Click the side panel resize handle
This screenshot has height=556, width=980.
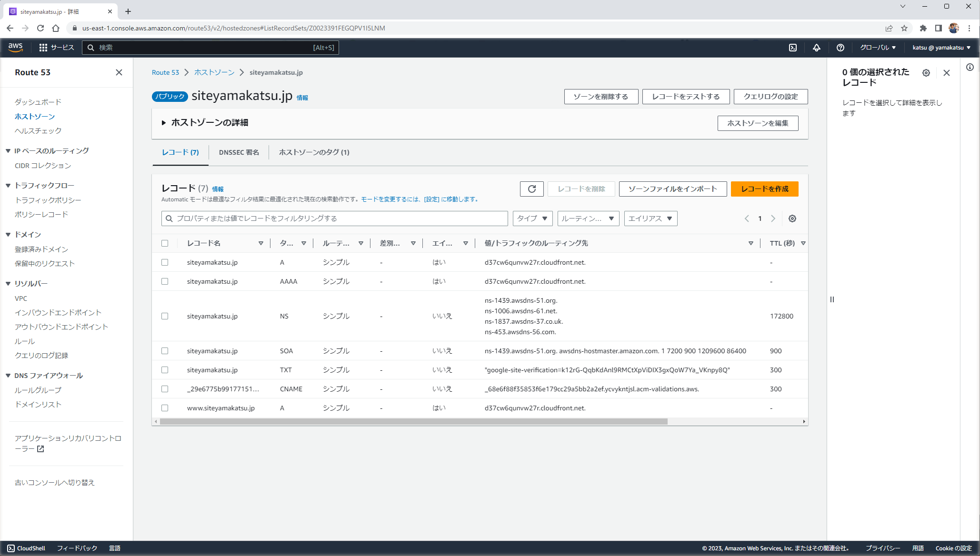point(832,299)
